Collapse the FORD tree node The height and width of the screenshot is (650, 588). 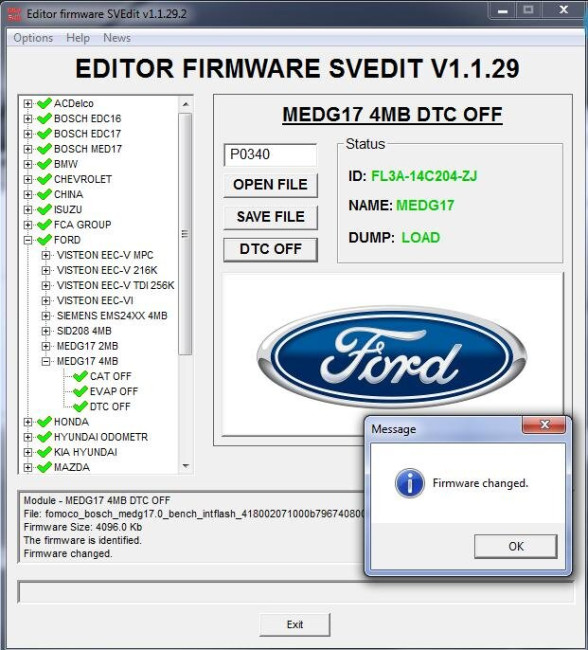(x=28, y=240)
